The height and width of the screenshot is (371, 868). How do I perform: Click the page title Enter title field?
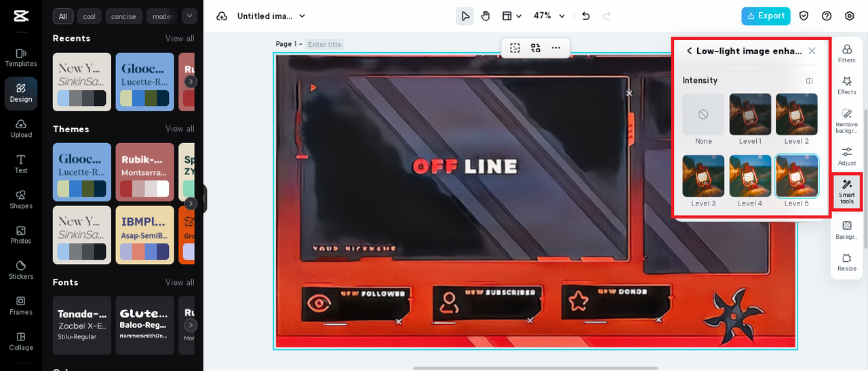click(325, 45)
